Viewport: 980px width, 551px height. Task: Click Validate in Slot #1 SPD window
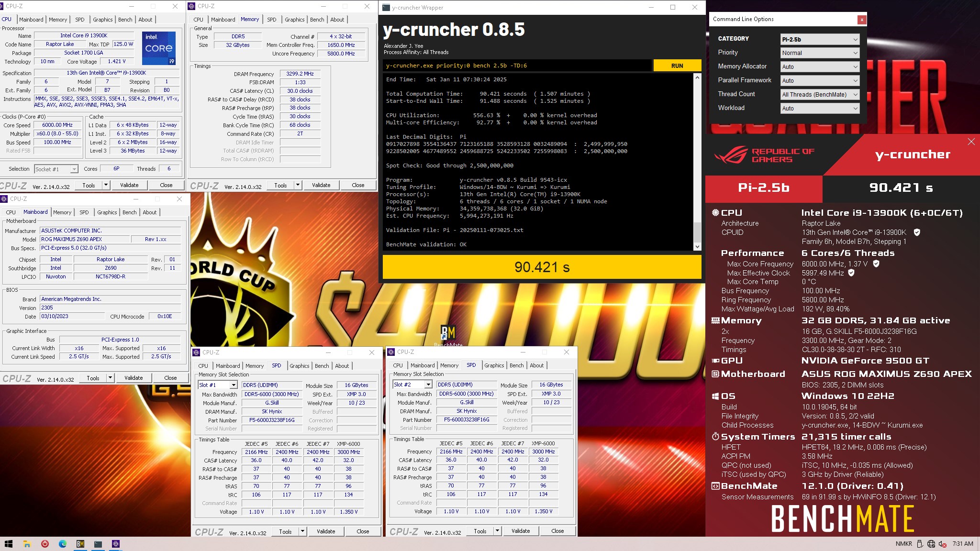point(326,531)
